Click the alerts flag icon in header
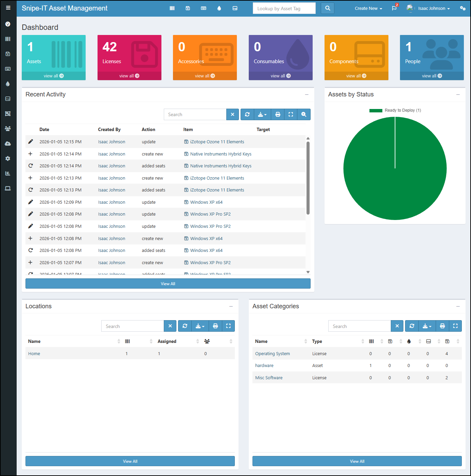The height and width of the screenshot is (476, 471). [x=394, y=8]
